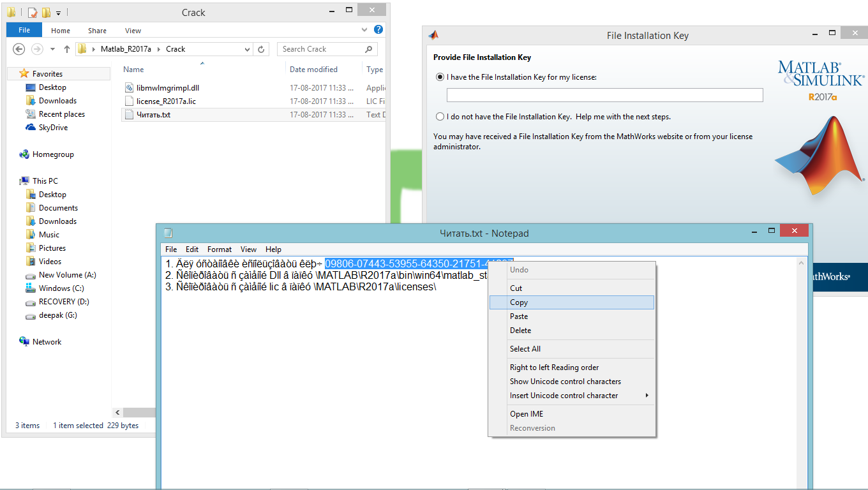
Task: Expand the chevron after Matlab_R2017a in address bar
Action: point(160,49)
